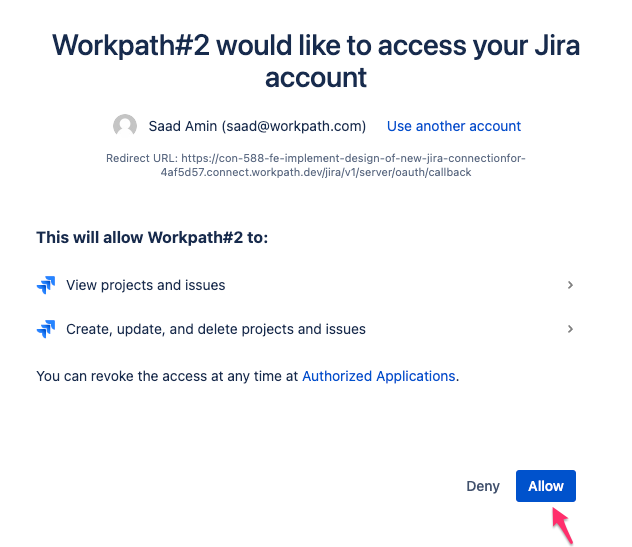Image resolution: width=632 pixels, height=547 pixels.
Task: Expand the Create, update, and delete permission chevron
Action: (x=570, y=329)
